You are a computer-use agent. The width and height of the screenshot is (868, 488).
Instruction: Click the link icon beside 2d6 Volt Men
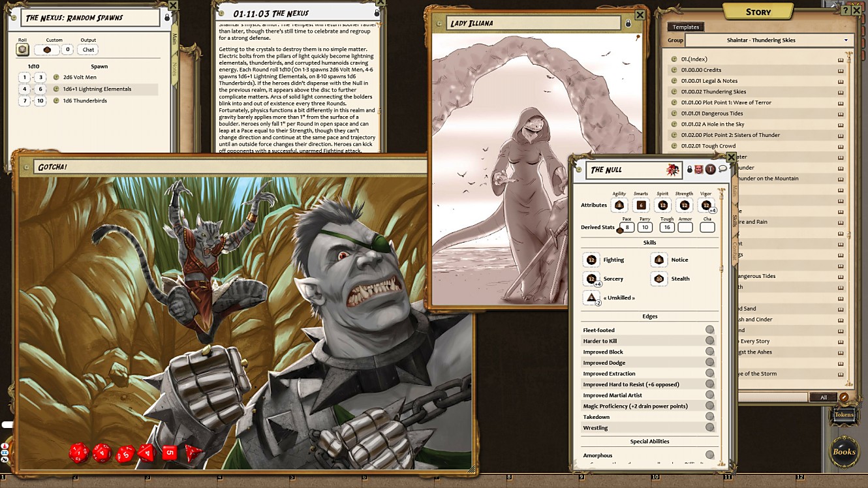click(x=57, y=78)
